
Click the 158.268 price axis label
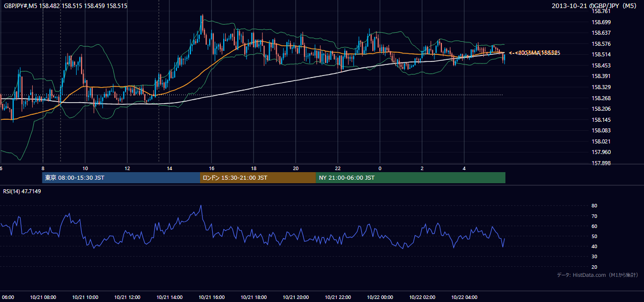(601, 98)
